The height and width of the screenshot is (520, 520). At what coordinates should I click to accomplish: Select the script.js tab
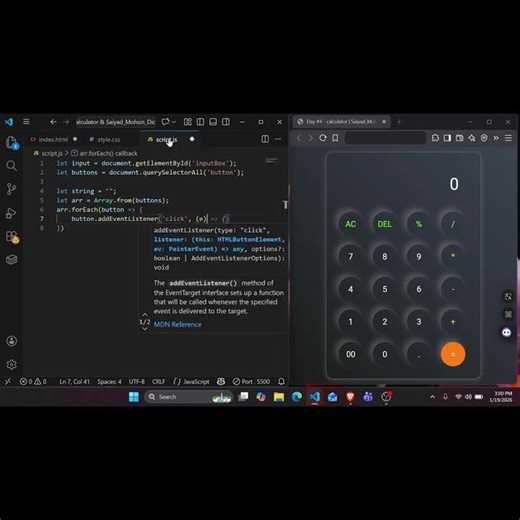click(x=166, y=139)
